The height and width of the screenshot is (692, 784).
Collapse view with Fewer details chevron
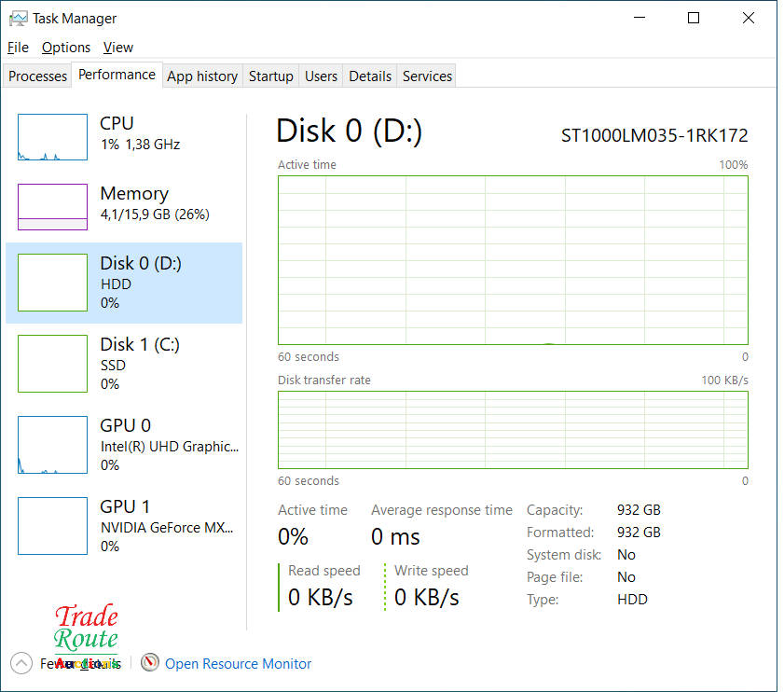21,663
